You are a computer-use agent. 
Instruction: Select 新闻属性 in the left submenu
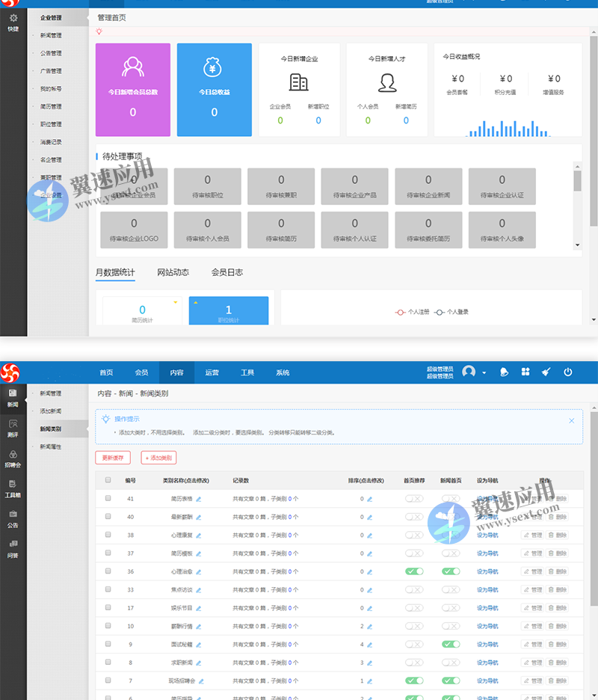coord(51,446)
